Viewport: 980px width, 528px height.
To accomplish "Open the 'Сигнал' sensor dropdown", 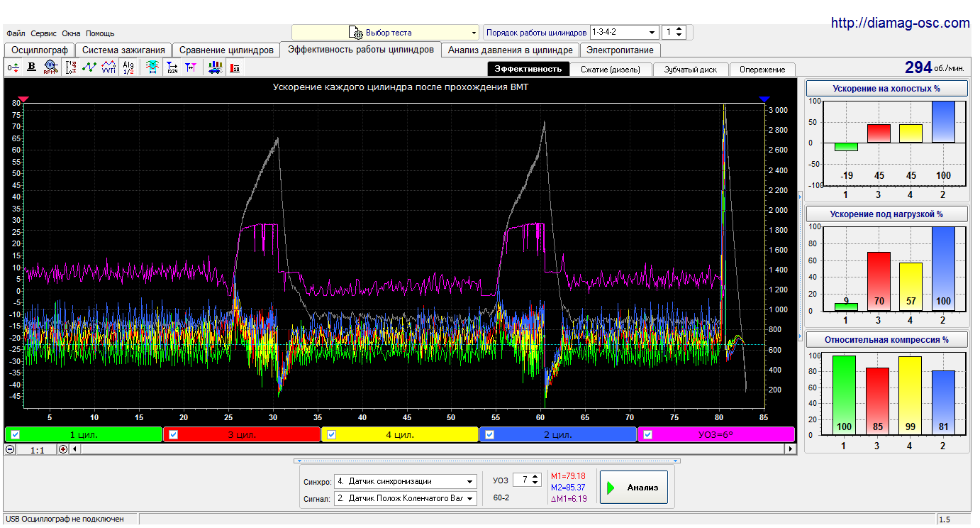I will [406, 499].
